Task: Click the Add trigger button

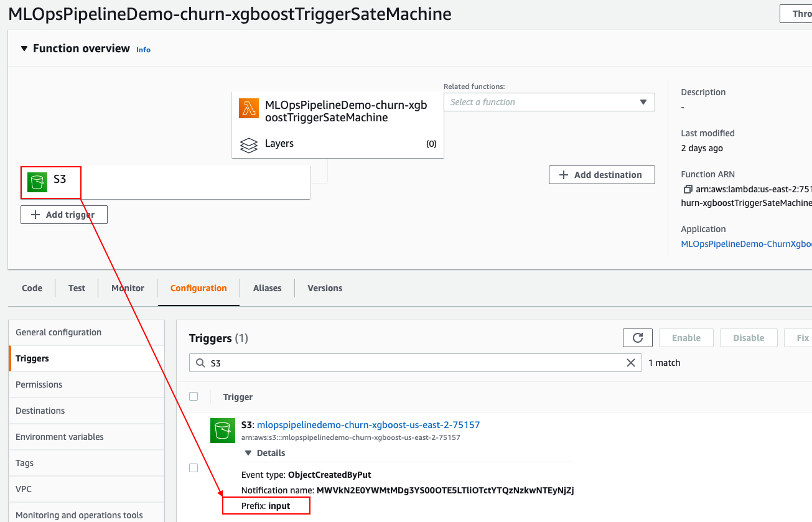Action: pyautogui.click(x=64, y=215)
